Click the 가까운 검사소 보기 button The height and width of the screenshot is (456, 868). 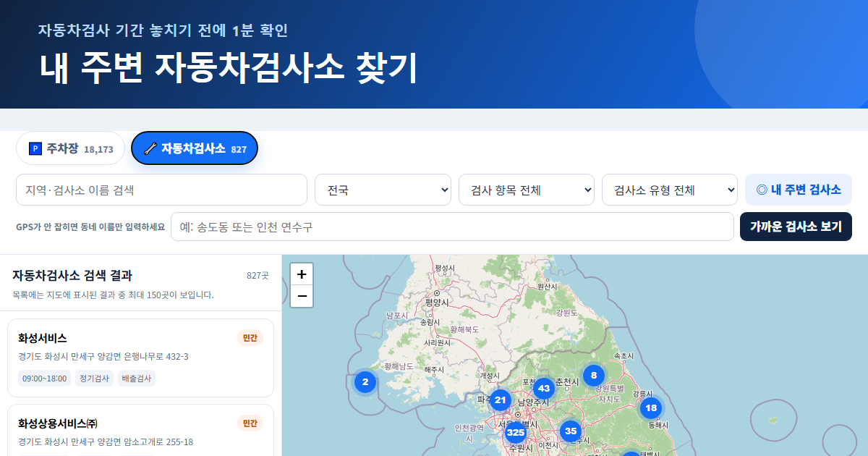point(796,227)
